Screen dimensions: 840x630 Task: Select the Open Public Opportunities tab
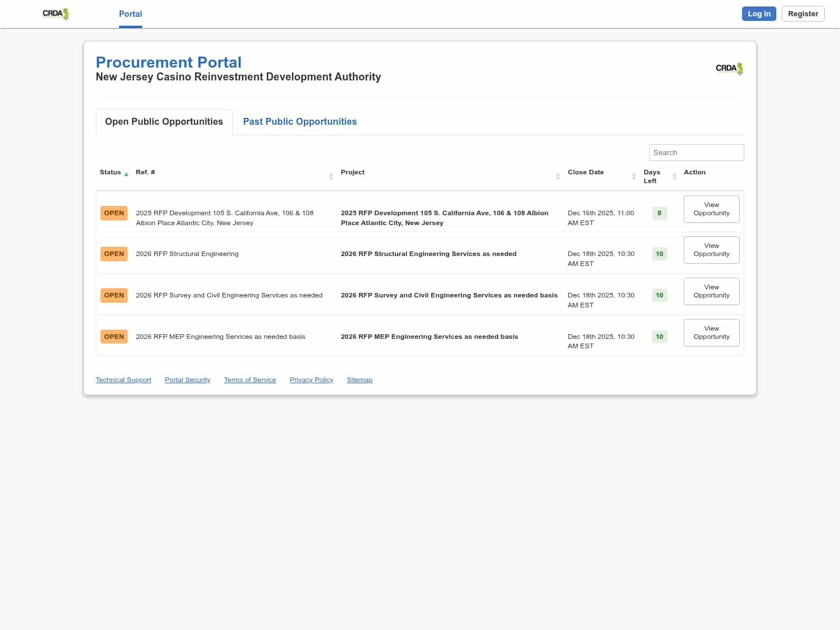164,121
